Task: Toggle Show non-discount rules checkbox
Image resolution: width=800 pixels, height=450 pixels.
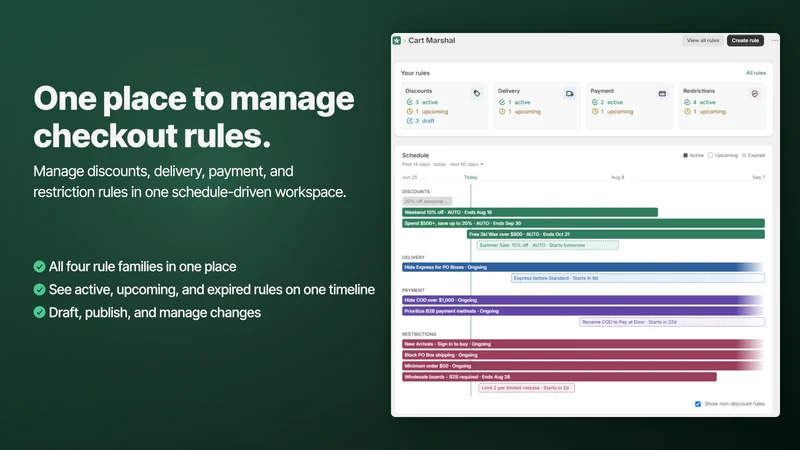Action: (x=697, y=404)
